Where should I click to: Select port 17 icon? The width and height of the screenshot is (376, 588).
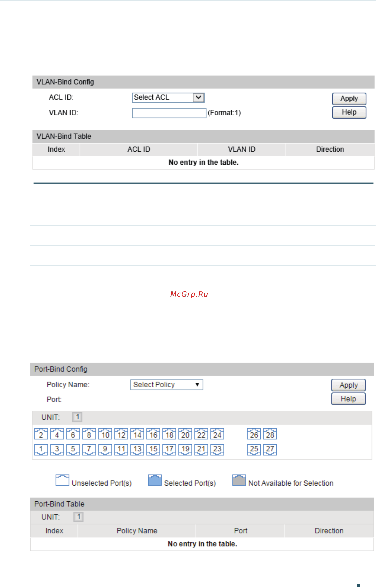click(x=169, y=450)
